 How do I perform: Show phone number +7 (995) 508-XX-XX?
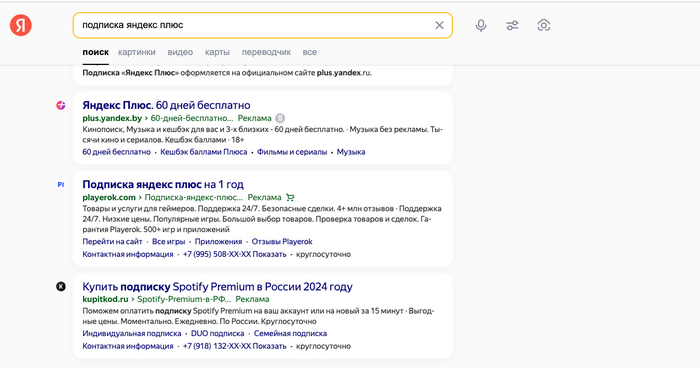[234, 254]
